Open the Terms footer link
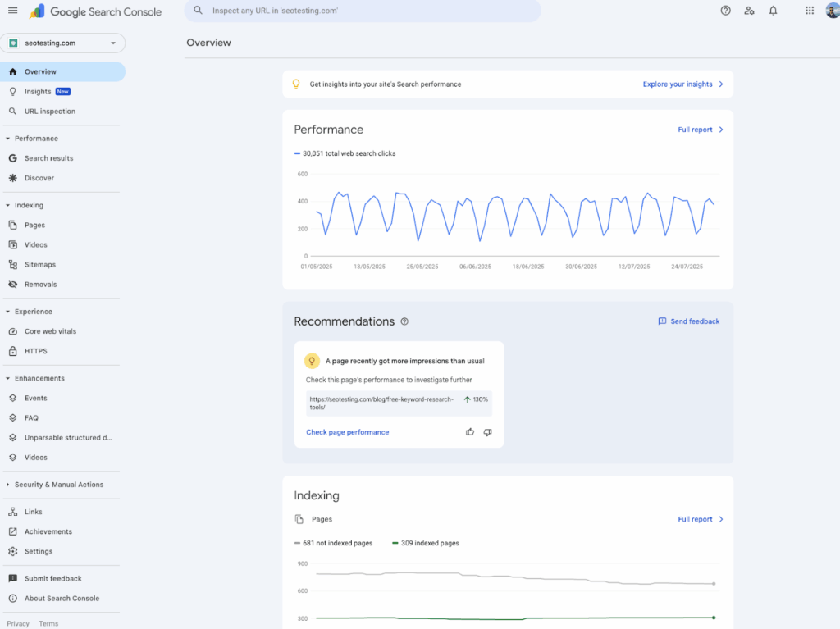This screenshot has height=629, width=840. click(48, 623)
